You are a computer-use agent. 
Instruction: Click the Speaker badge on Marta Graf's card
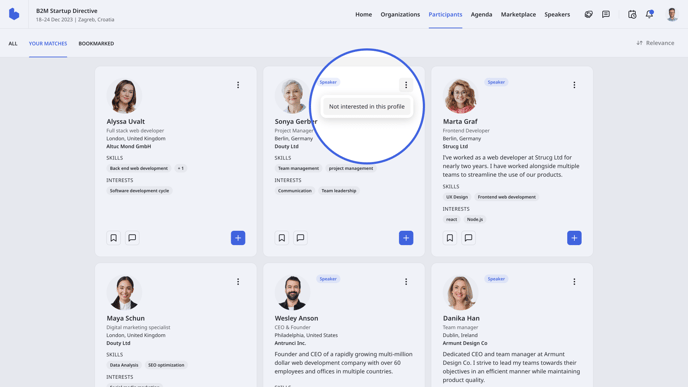pyautogui.click(x=496, y=82)
